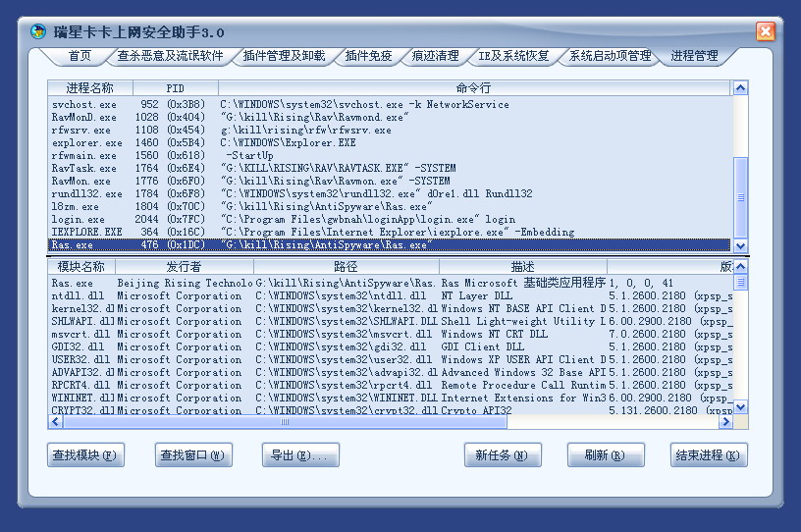Click the 命令行 column header
This screenshot has width=801, height=532.
click(474, 88)
